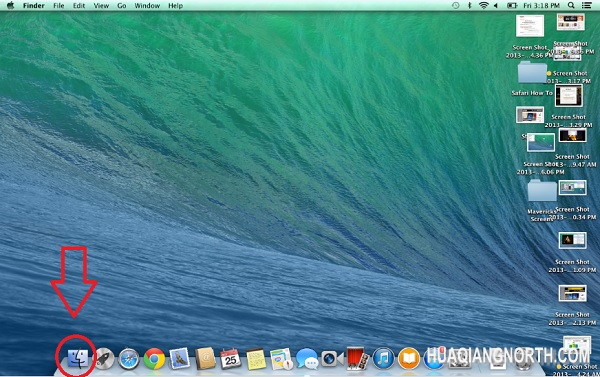
Task: Open Wi-Fi status menu
Action: [484, 5]
